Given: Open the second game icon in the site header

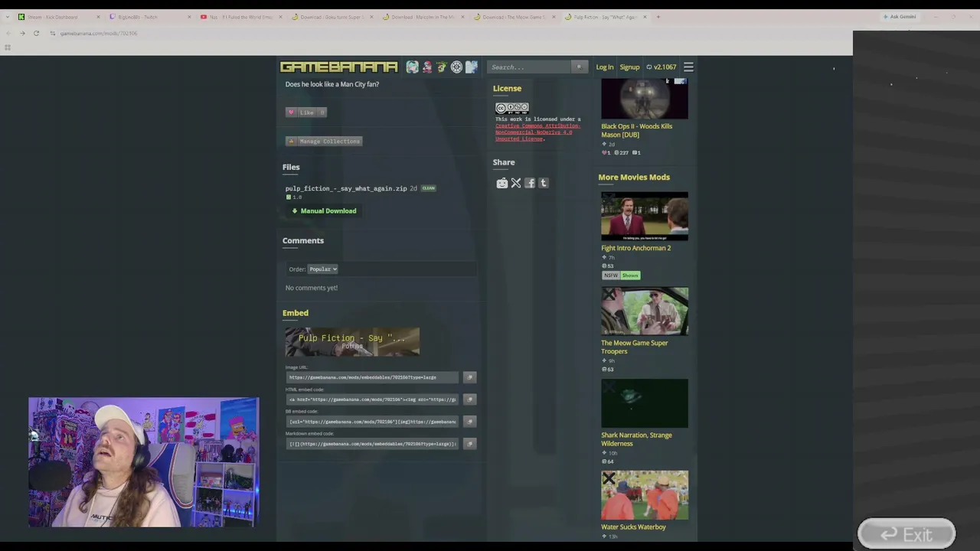Looking at the screenshot, I should pos(427,67).
